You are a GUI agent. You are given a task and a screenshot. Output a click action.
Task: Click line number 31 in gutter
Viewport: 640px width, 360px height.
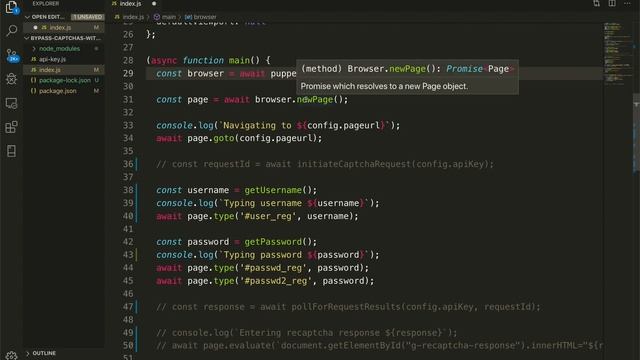(x=128, y=99)
